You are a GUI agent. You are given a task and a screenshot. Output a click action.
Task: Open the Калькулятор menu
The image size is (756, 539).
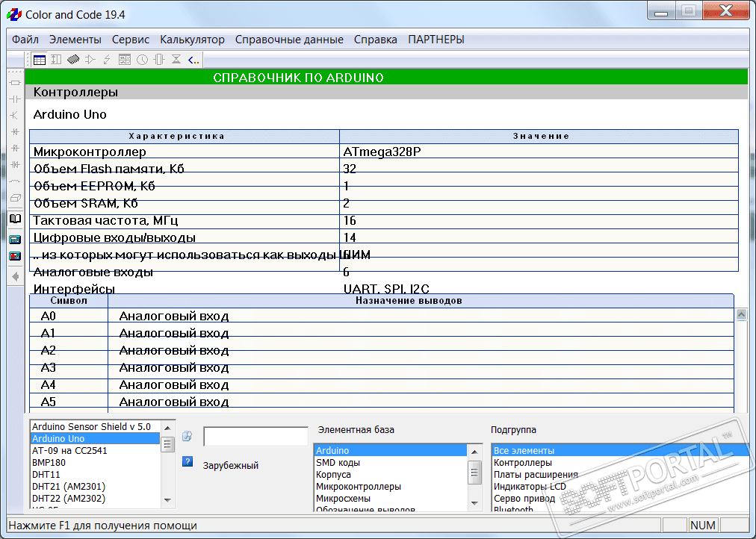point(193,40)
